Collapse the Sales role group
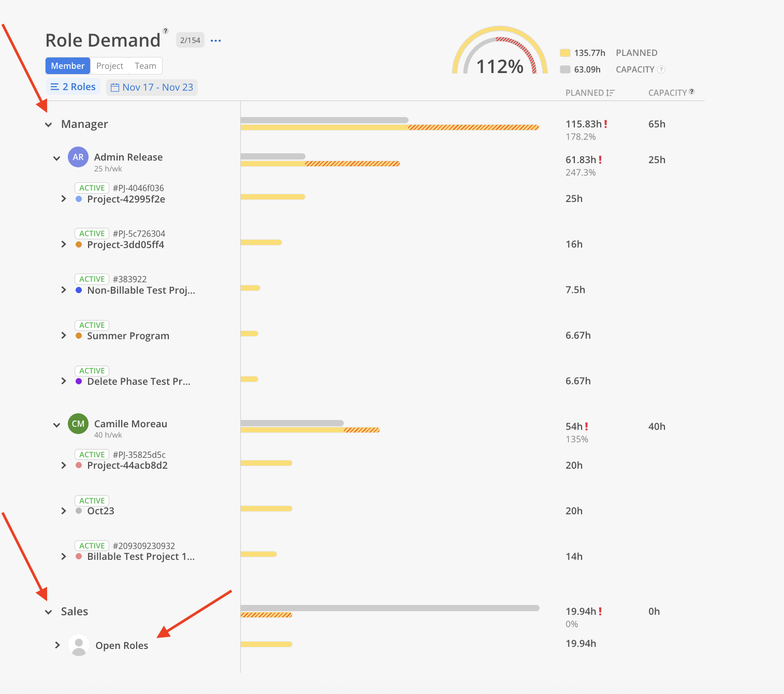The width and height of the screenshot is (784, 694). (x=48, y=612)
